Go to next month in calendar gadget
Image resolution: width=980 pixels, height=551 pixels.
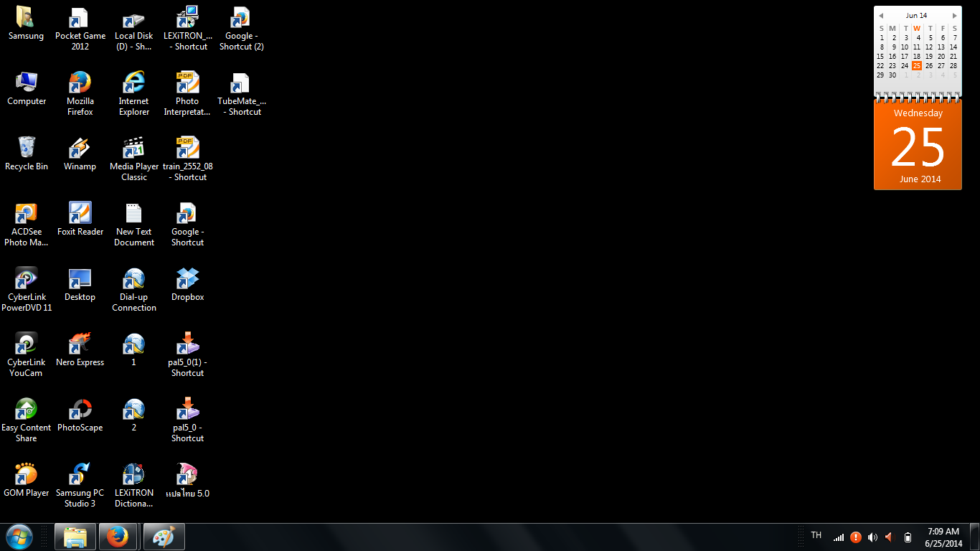pyautogui.click(x=955, y=16)
